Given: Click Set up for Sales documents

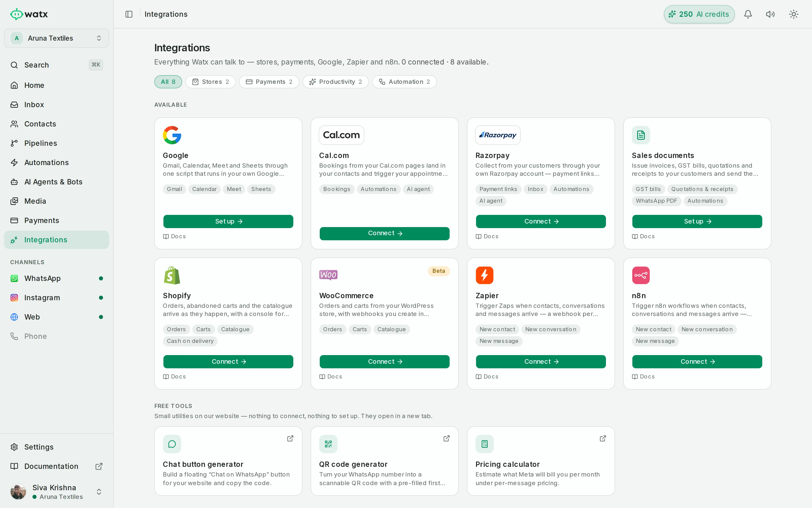Looking at the screenshot, I should [697, 221].
